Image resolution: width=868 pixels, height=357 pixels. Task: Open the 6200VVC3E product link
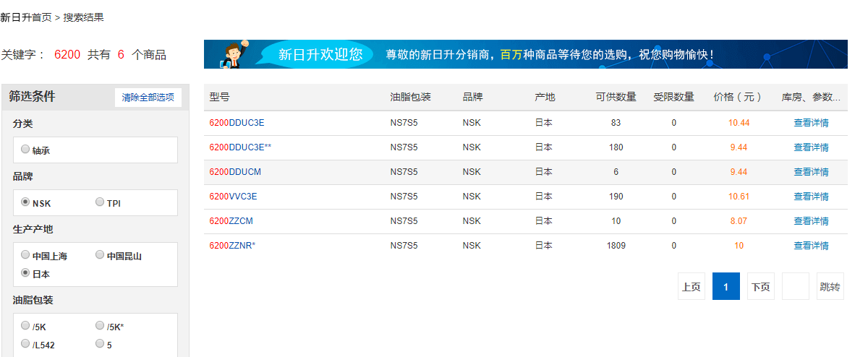click(233, 197)
